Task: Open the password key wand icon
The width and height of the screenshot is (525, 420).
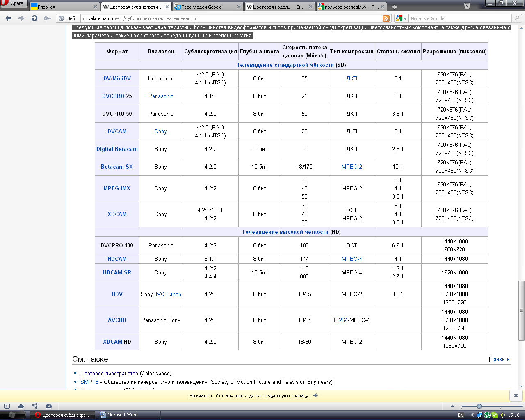Action: point(48,18)
